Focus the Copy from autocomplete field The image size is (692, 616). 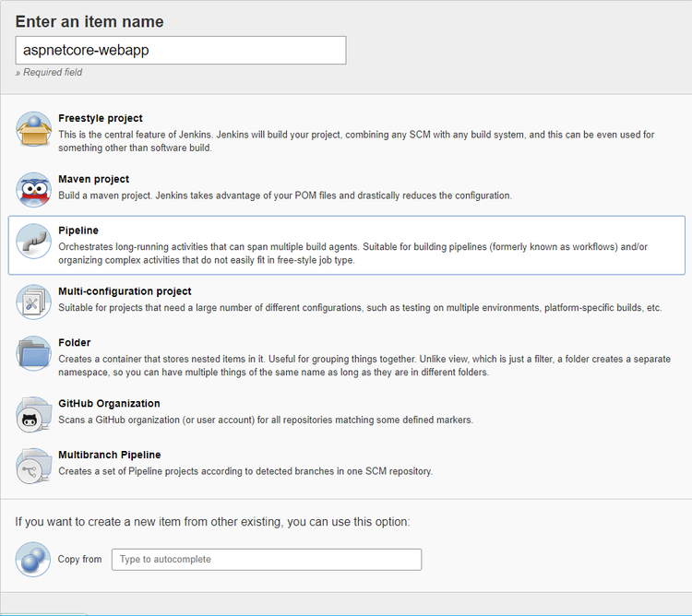point(267,559)
